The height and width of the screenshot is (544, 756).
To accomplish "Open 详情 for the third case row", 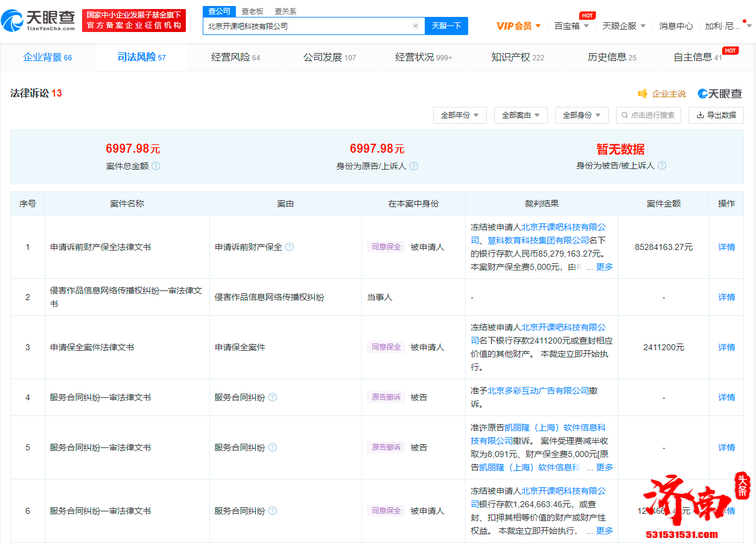I will point(726,347).
